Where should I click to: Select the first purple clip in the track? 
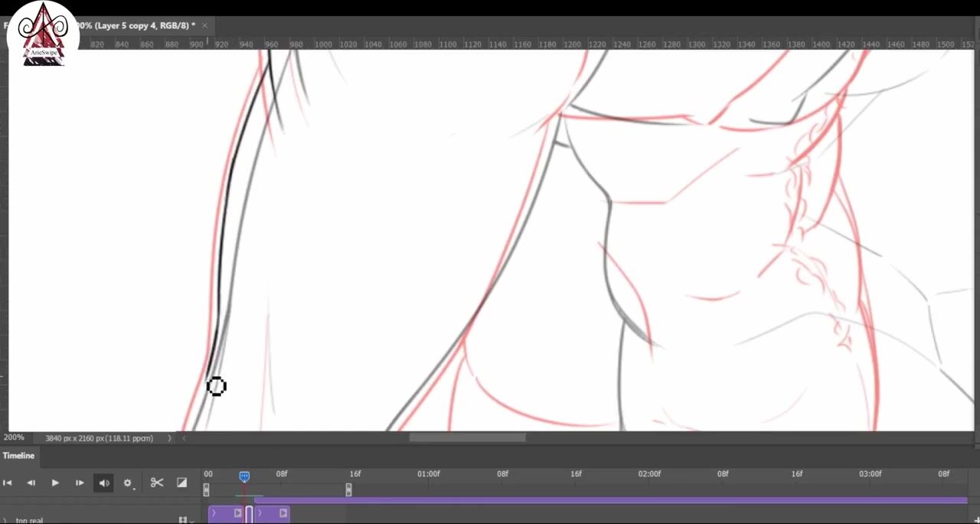[x=226, y=513]
